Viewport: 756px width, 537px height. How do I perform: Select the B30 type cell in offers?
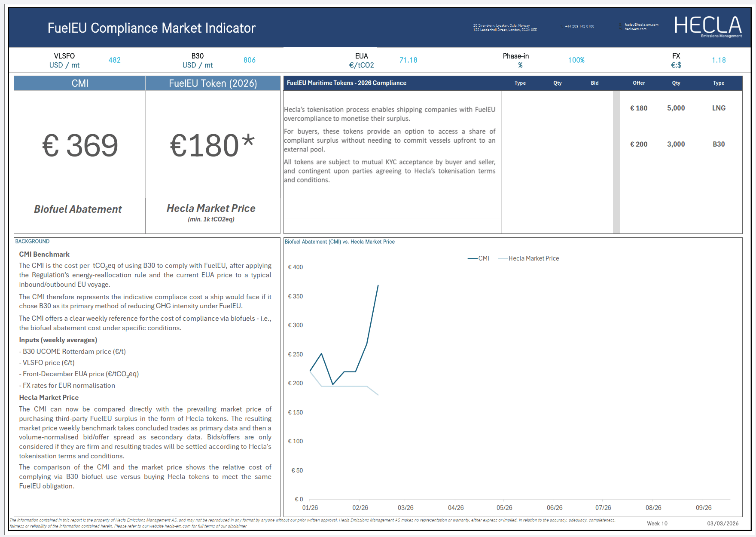pyautogui.click(x=719, y=144)
